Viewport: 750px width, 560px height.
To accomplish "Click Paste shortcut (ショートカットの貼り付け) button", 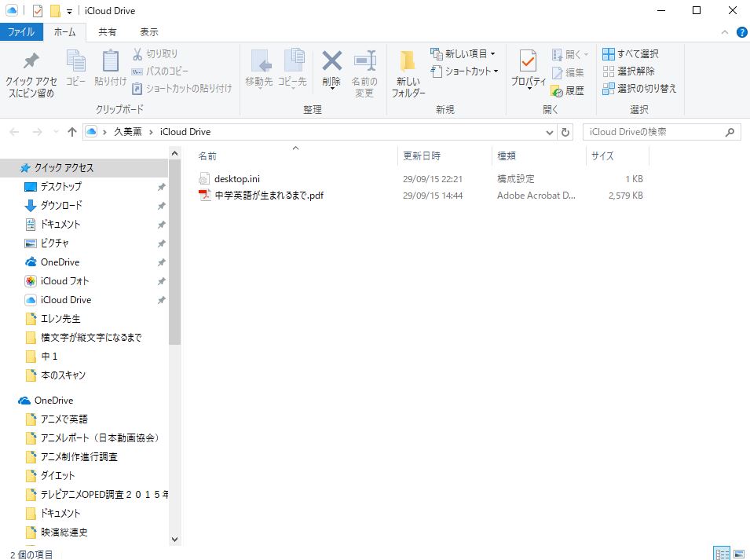I will tap(181, 89).
